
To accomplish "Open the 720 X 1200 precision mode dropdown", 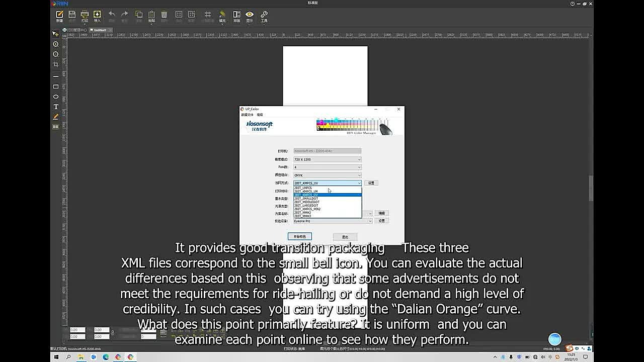I will (x=328, y=159).
